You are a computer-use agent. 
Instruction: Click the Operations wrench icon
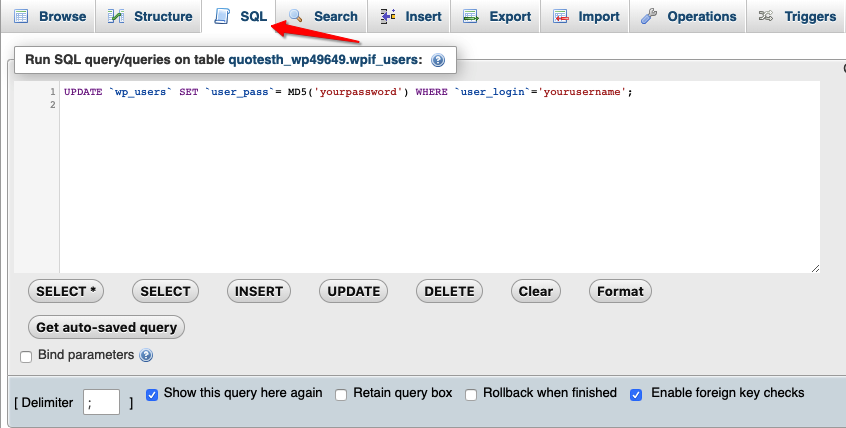pyautogui.click(x=649, y=16)
